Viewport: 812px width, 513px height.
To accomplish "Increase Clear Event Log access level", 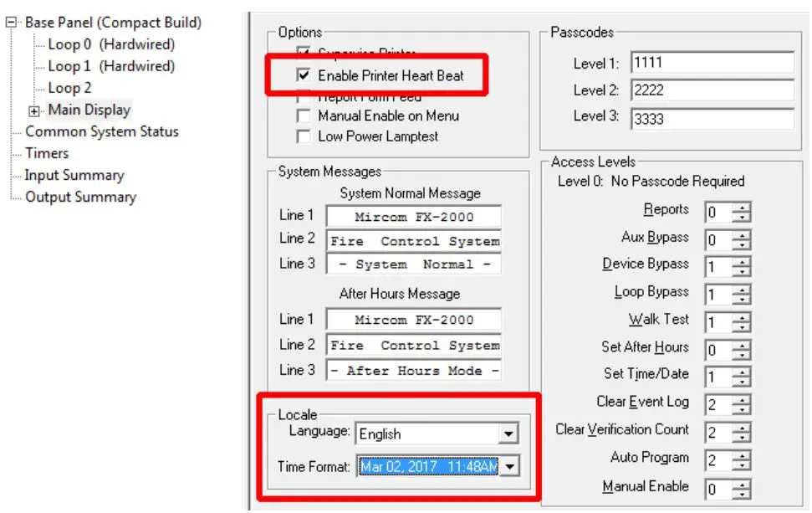I will point(742,400).
